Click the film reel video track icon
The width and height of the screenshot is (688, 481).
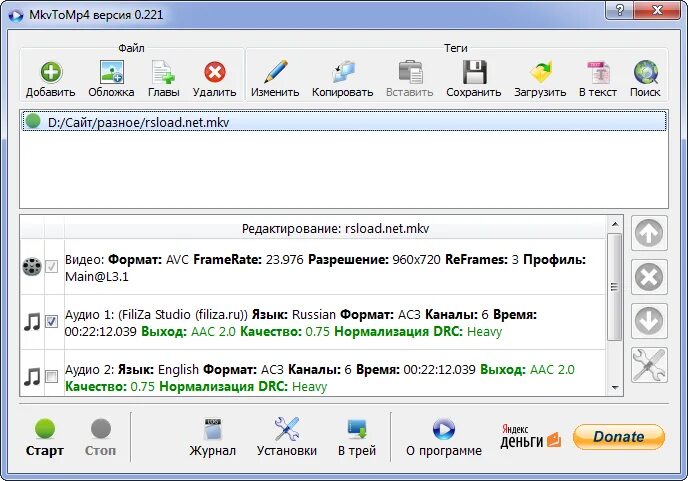(x=32, y=266)
